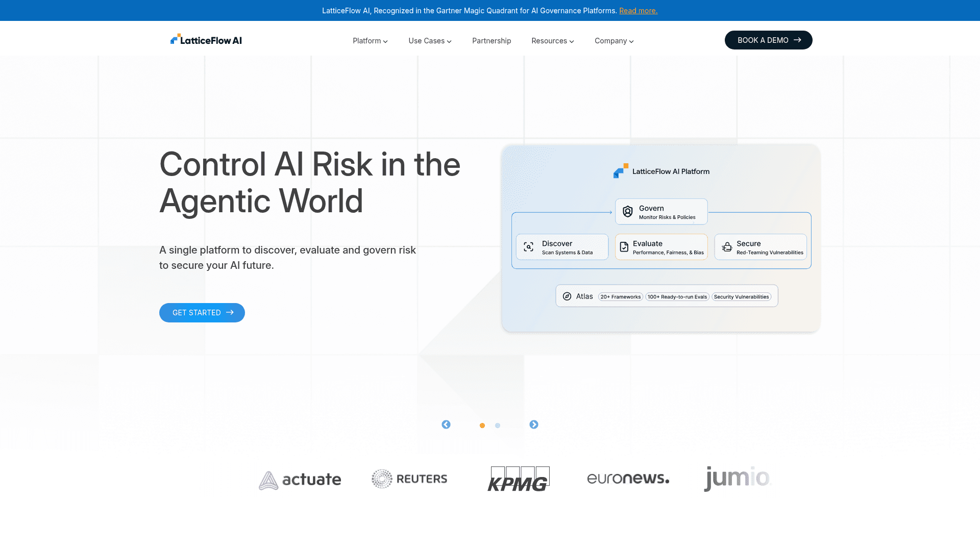Click the Evaluate document icon
Screen dimensions: 980x551
pyautogui.click(x=624, y=247)
